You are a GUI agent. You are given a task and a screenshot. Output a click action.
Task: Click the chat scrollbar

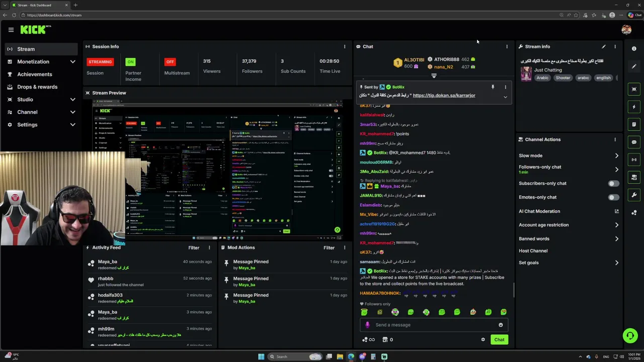click(513, 290)
